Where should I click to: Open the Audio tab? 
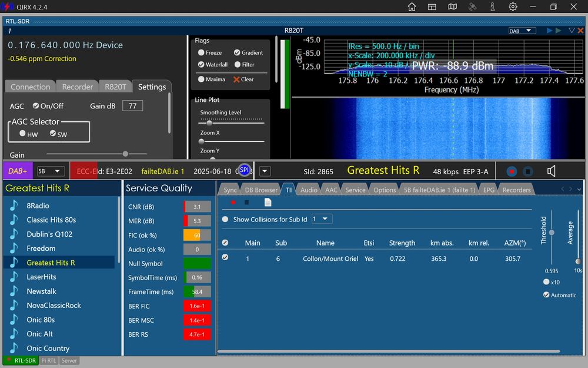pyautogui.click(x=309, y=190)
